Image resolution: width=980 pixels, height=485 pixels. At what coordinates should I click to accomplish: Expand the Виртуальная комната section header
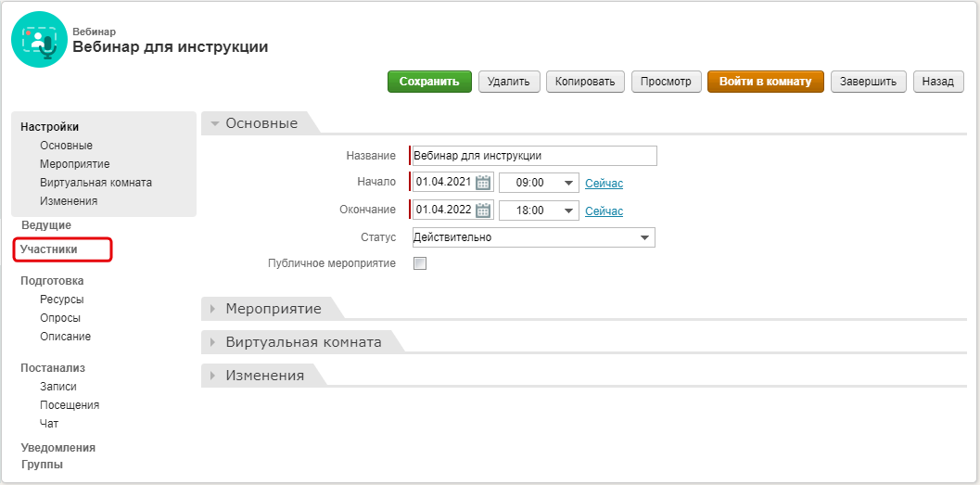click(x=303, y=342)
